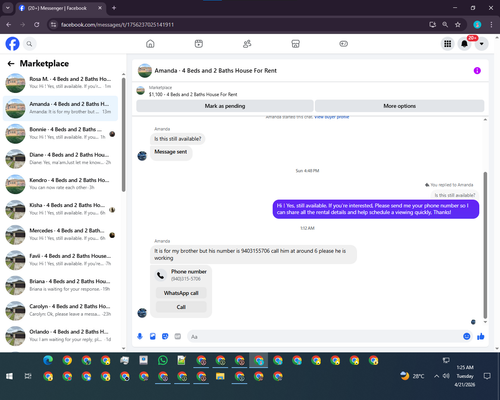500x400 pixels.
Task: Open Bonnie conversation in list
Action: pyautogui.click(x=60, y=133)
